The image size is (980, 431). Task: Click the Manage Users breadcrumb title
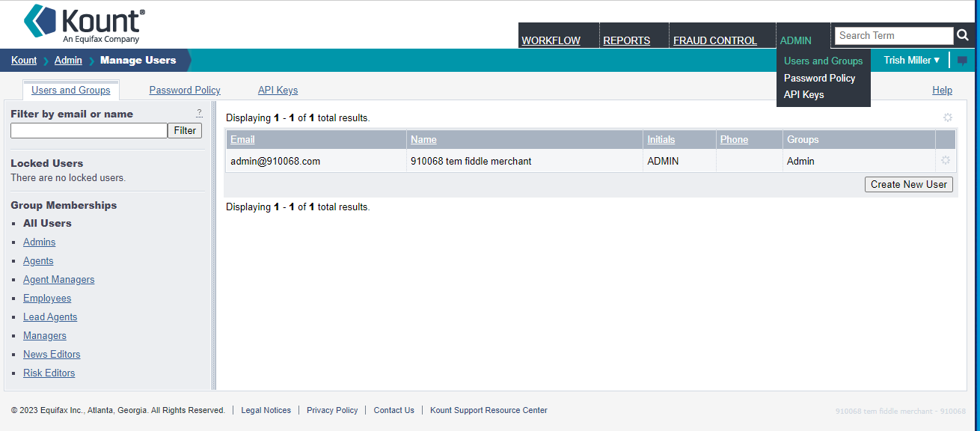tap(138, 60)
